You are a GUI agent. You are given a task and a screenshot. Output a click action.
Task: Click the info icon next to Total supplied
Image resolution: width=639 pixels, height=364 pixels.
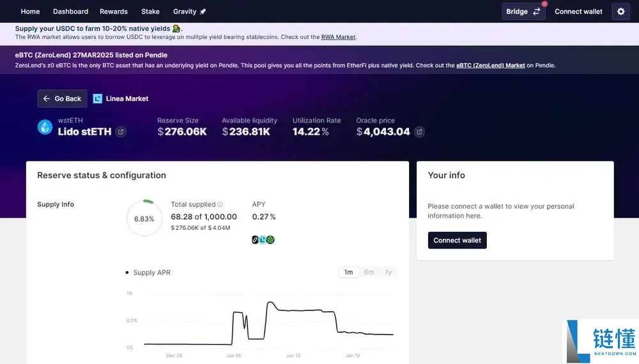[220, 204]
